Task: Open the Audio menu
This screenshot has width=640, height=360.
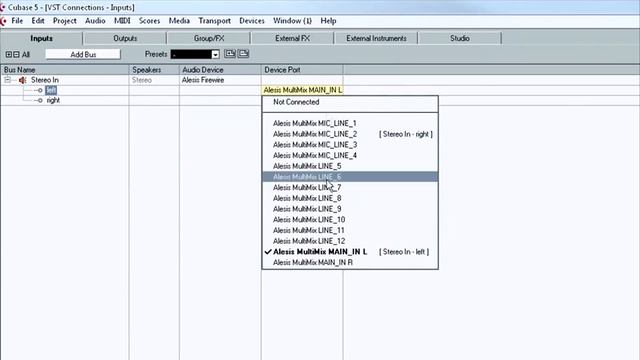Action: click(x=95, y=21)
